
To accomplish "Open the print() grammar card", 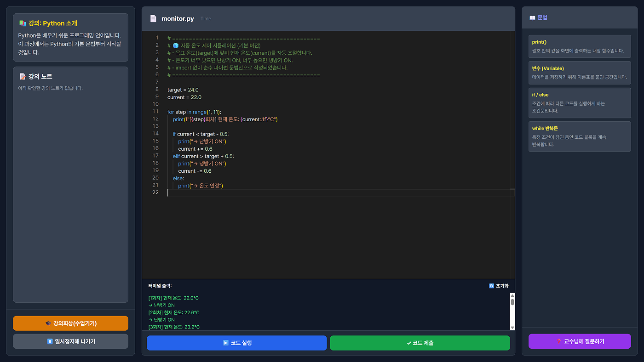I will point(579,46).
